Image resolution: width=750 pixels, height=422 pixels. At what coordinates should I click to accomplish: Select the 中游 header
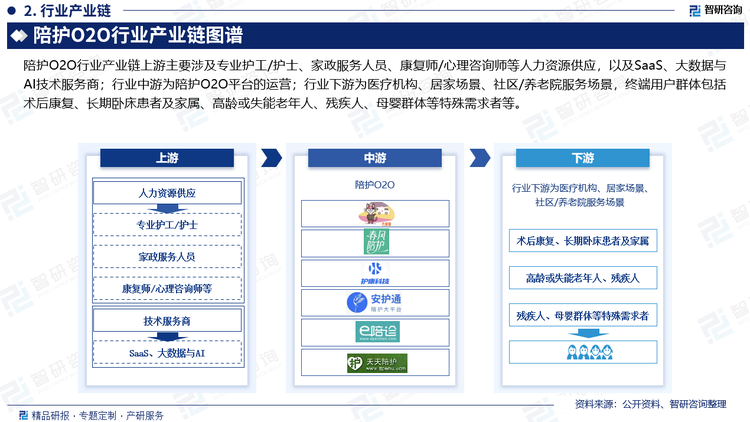[375, 158]
